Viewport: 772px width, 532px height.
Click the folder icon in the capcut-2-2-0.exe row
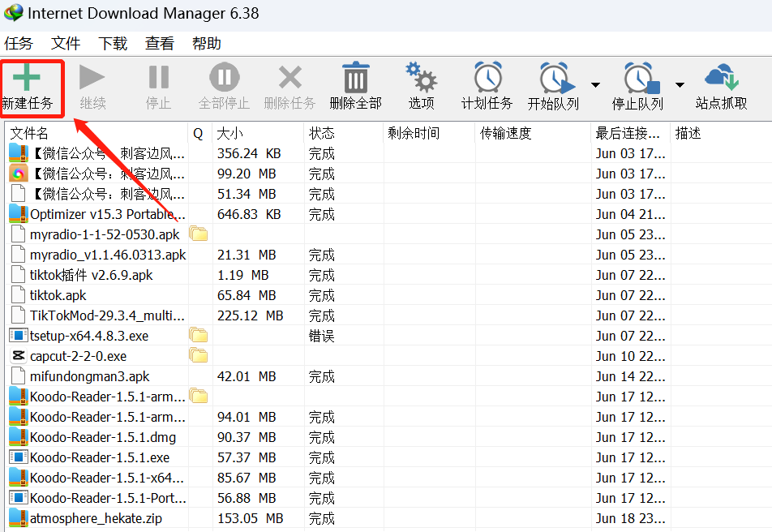tap(198, 356)
